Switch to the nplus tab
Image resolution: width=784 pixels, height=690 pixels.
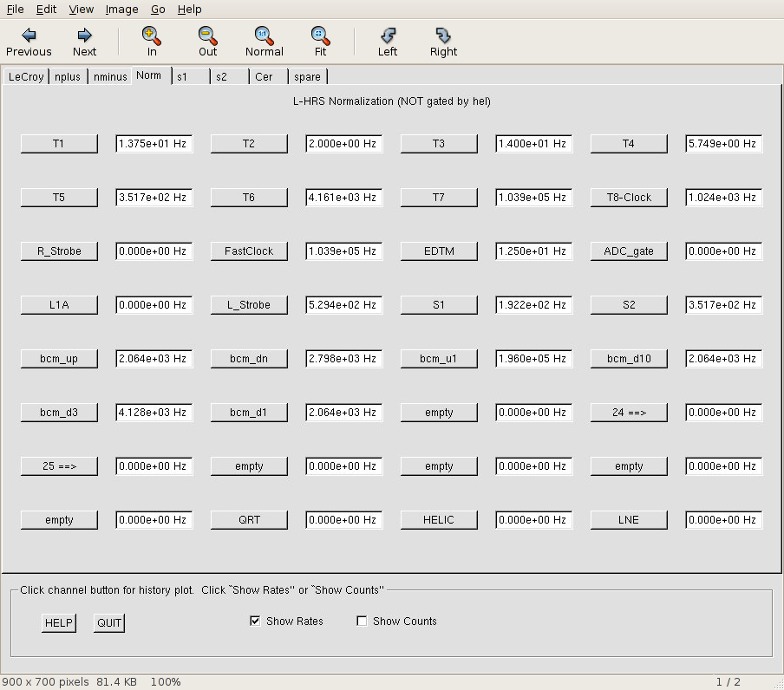click(x=68, y=76)
